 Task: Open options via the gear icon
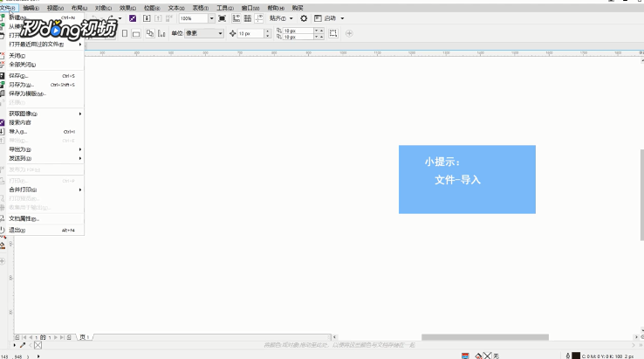304,18
